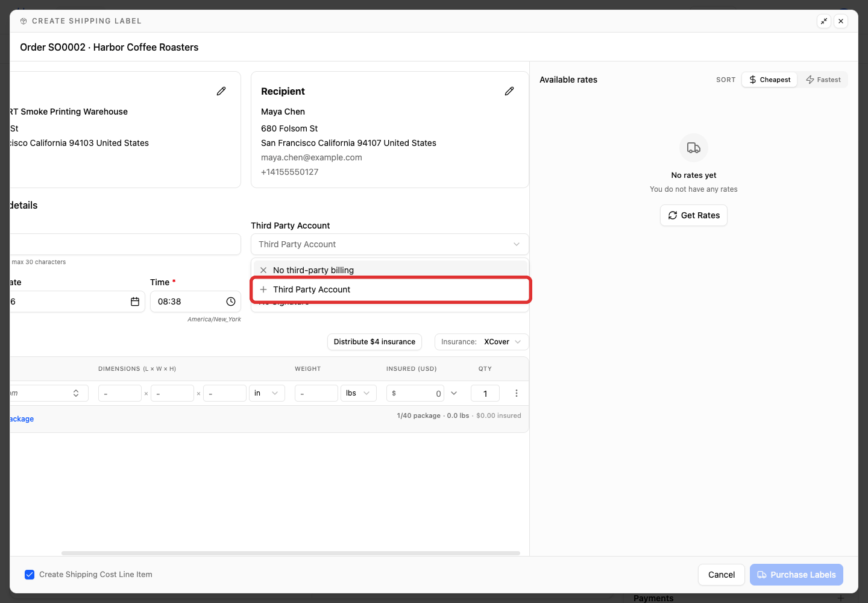Edit the Recipient details pencil icon

click(509, 91)
